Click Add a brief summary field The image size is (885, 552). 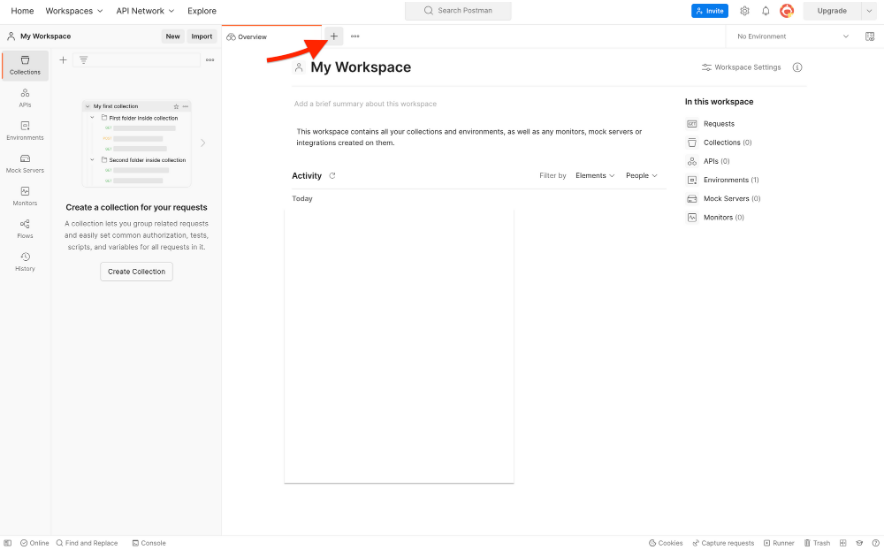click(x=365, y=104)
